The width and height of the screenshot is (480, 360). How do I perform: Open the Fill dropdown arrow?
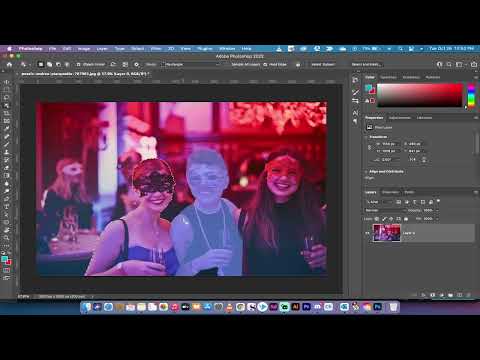click(x=437, y=219)
